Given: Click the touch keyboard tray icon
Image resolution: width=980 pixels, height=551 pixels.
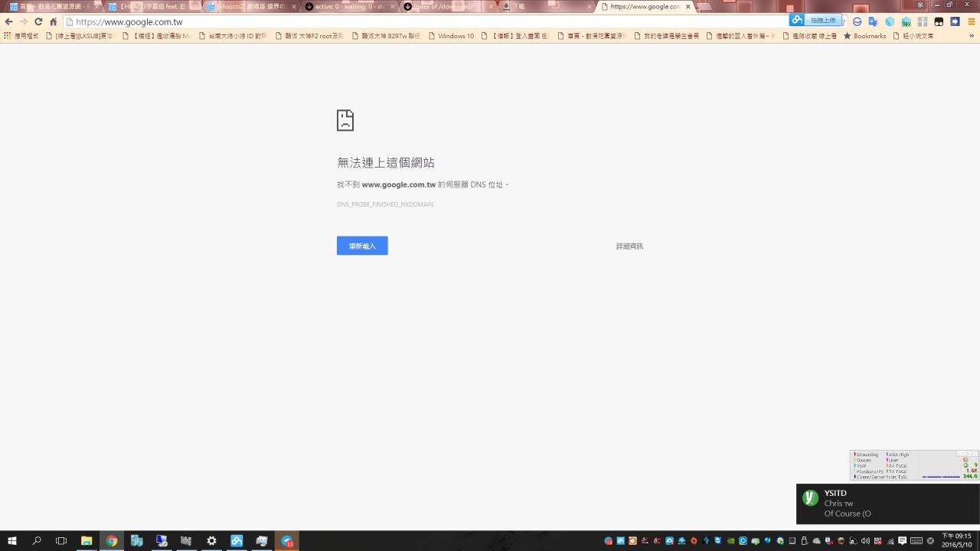Looking at the screenshot, I should pyautogui.click(x=916, y=541).
